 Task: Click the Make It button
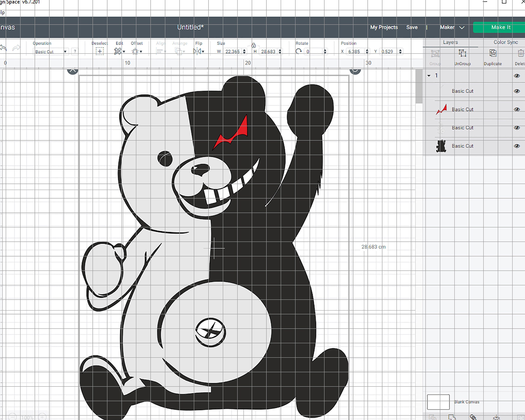click(x=500, y=27)
